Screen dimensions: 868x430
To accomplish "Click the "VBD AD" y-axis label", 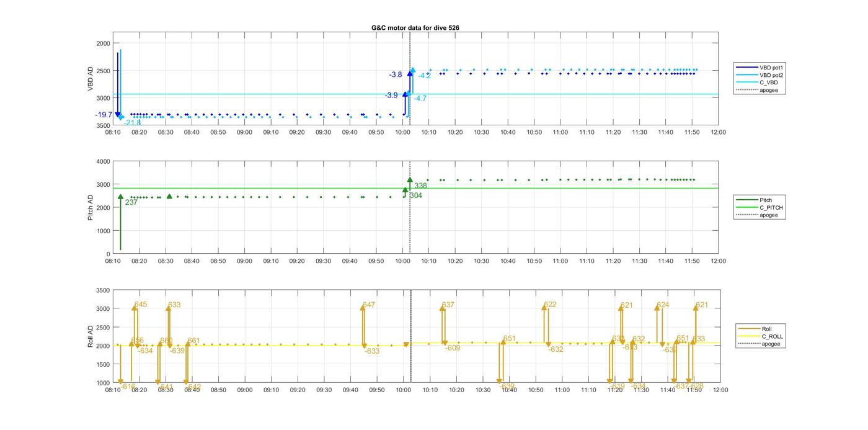I will (x=91, y=79).
